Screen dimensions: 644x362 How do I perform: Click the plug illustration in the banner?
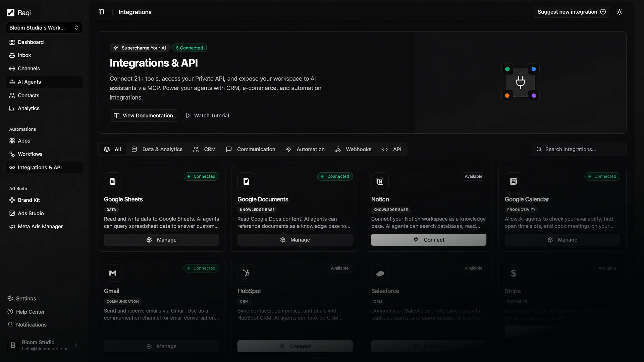[521, 82]
